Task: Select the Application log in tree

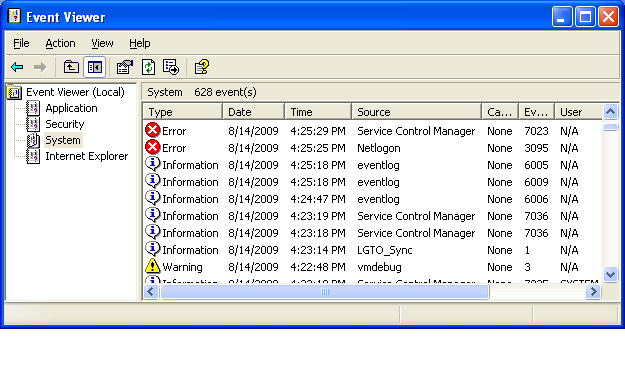Action: (71, 108)
